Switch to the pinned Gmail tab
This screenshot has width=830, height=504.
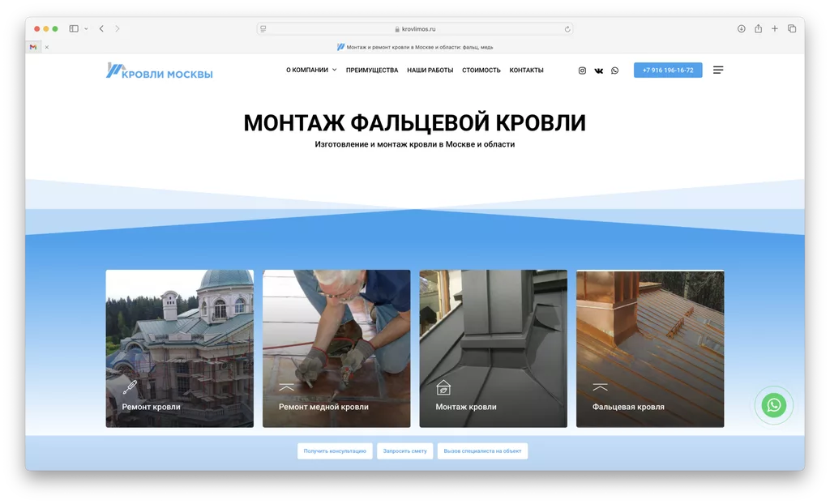[33, 47]
